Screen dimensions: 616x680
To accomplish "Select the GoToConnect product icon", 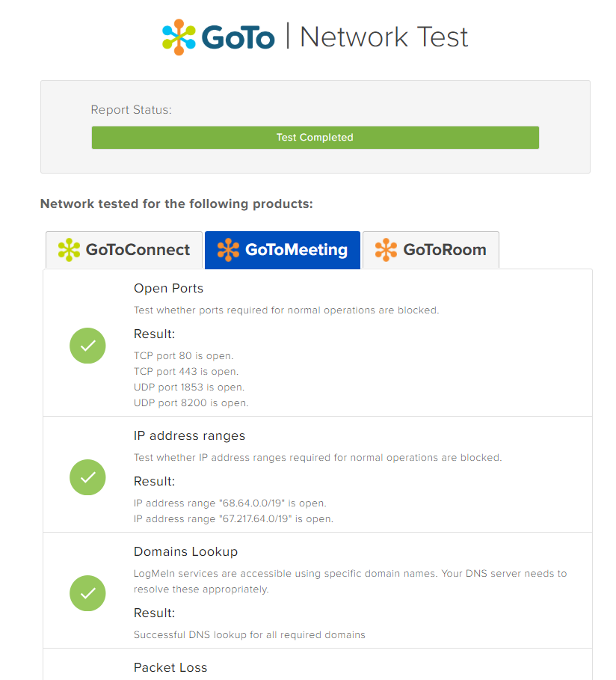I will [x=68, y=248].
